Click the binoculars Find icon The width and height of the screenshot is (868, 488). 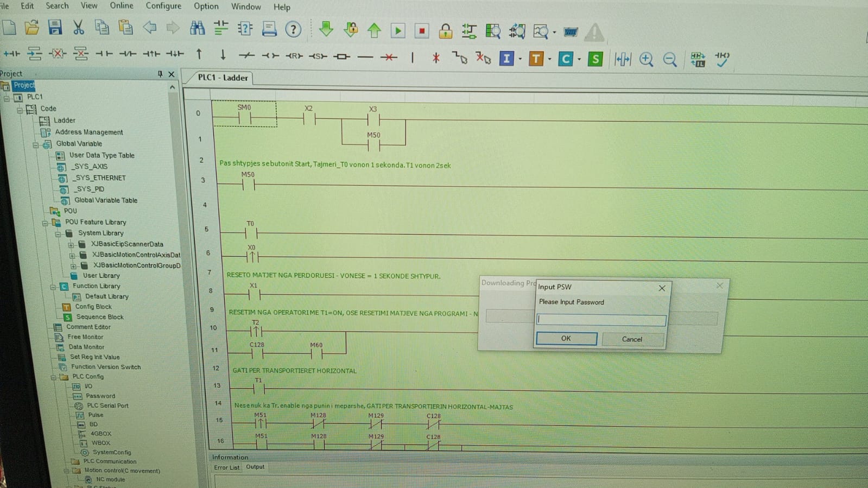pyautogui.click(x=197, y=28)
